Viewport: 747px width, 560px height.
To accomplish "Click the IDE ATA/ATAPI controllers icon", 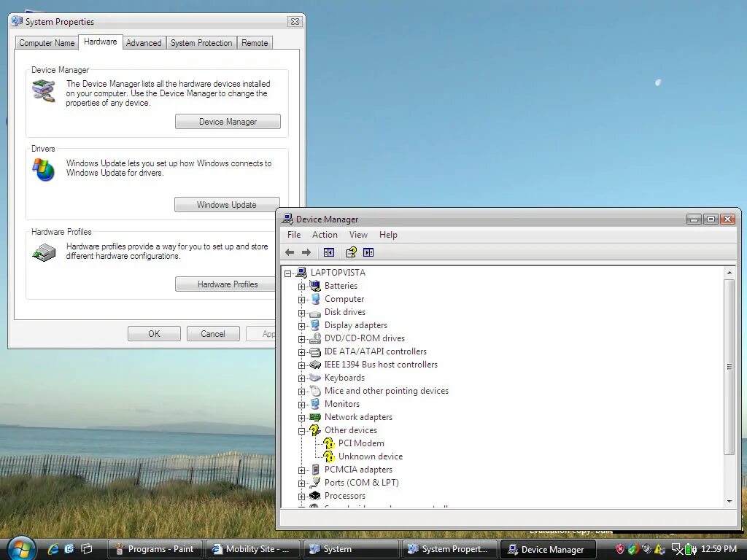I will [x=315, y=352].
